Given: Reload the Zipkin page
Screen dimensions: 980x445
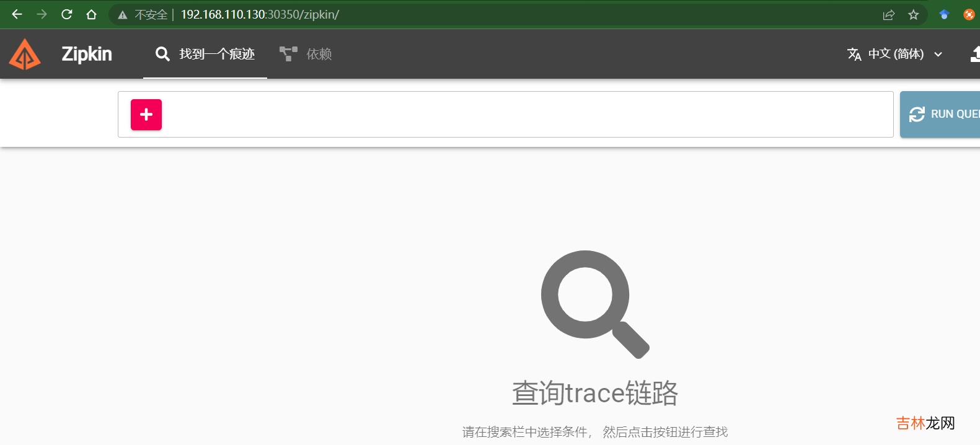Looking at the screenshot, I should (66, 14).
